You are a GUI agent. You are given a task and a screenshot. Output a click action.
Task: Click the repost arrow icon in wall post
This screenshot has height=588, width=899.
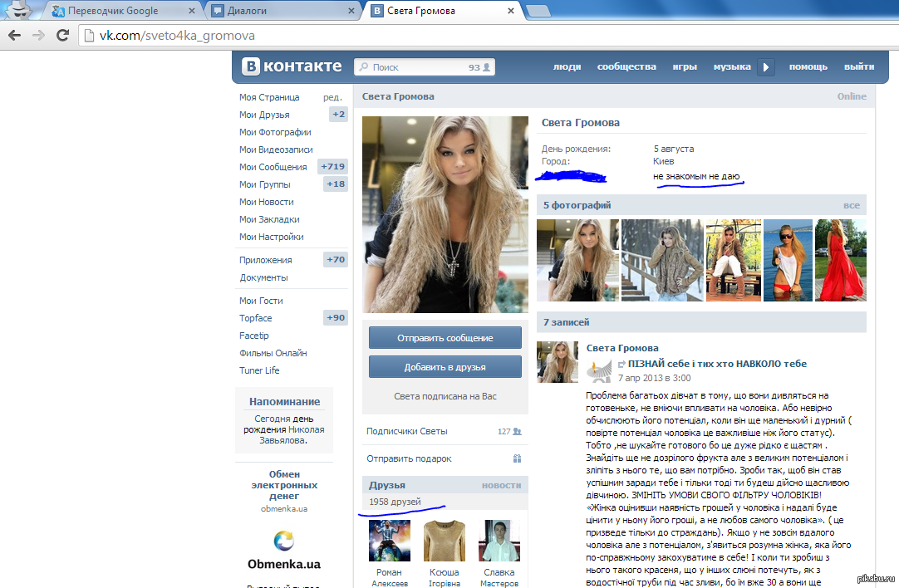(x=621, y=364)
